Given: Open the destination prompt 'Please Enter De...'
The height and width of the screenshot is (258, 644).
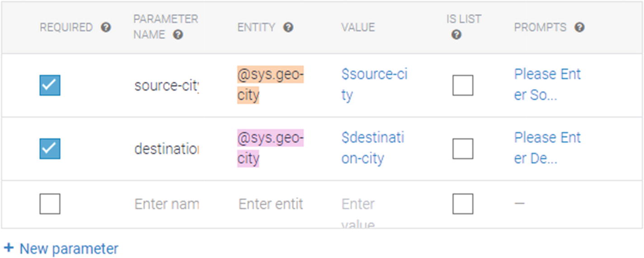Looking at the screenshot, I should coord(547,148).
